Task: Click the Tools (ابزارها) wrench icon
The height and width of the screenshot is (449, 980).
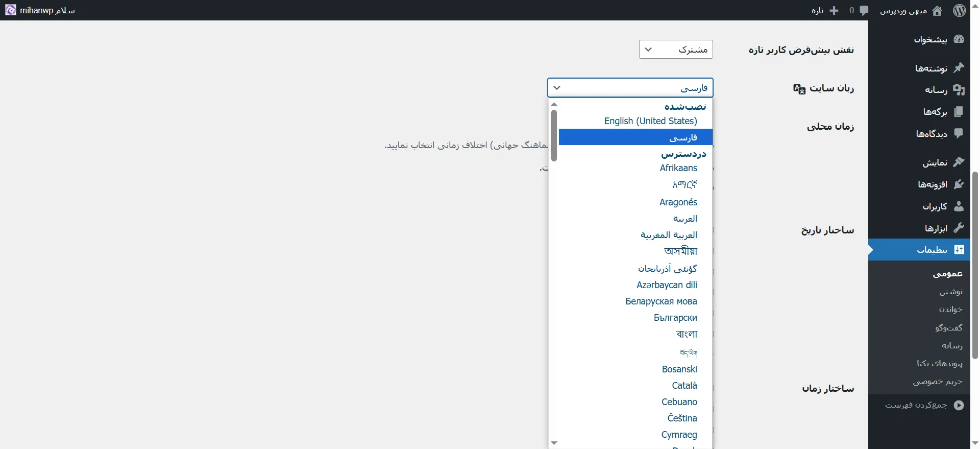Action: (959, 228)
